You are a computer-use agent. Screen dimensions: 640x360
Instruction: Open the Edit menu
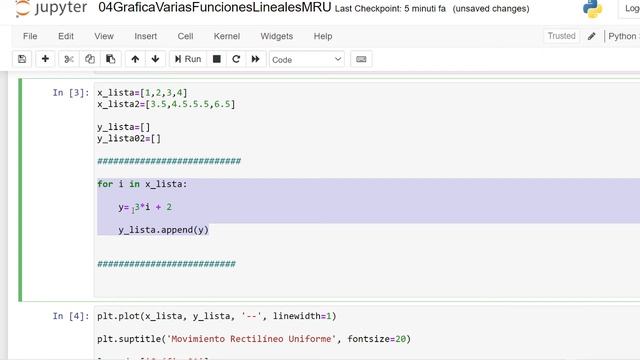[x=66, y=36]
